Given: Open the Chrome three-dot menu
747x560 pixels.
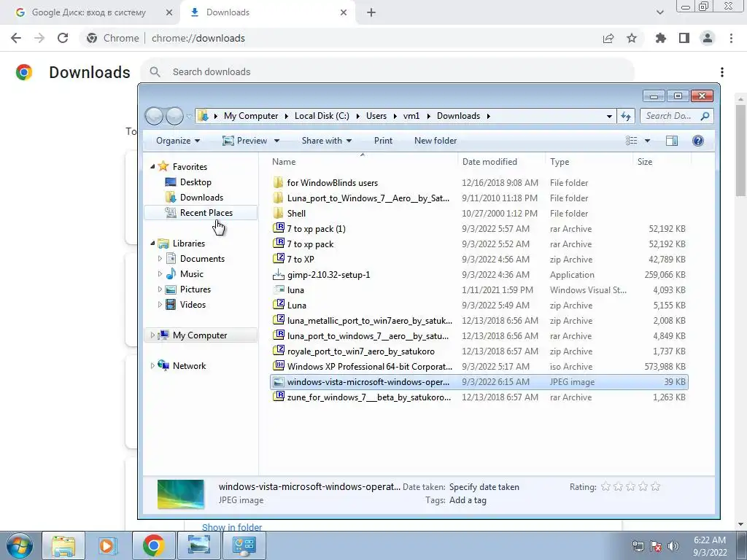Looking at the screenshot, I should pyautogui.click(x=731, y=38).
